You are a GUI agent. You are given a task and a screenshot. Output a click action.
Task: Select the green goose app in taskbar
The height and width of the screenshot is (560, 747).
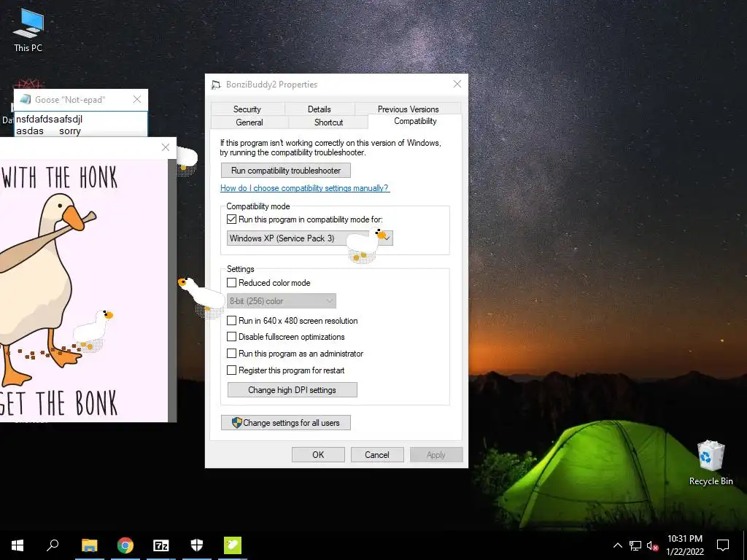233,545
